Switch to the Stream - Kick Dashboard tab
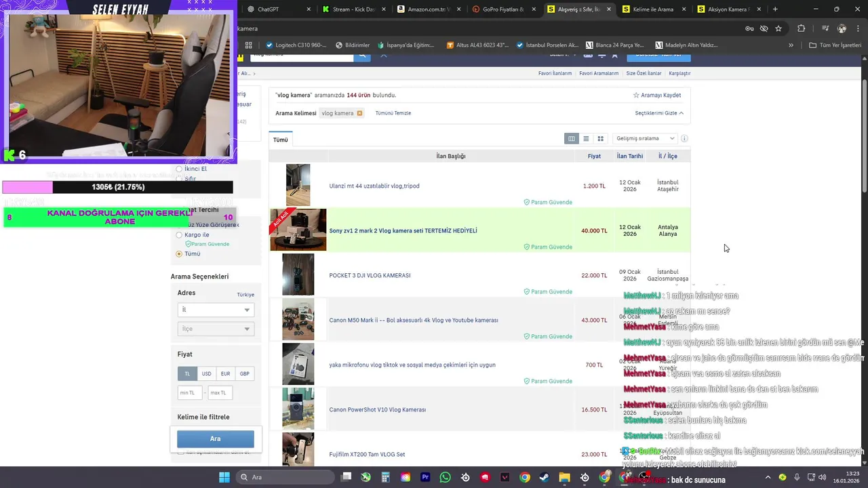This screenshot has width=868, height=488. [x=353, y=9]
